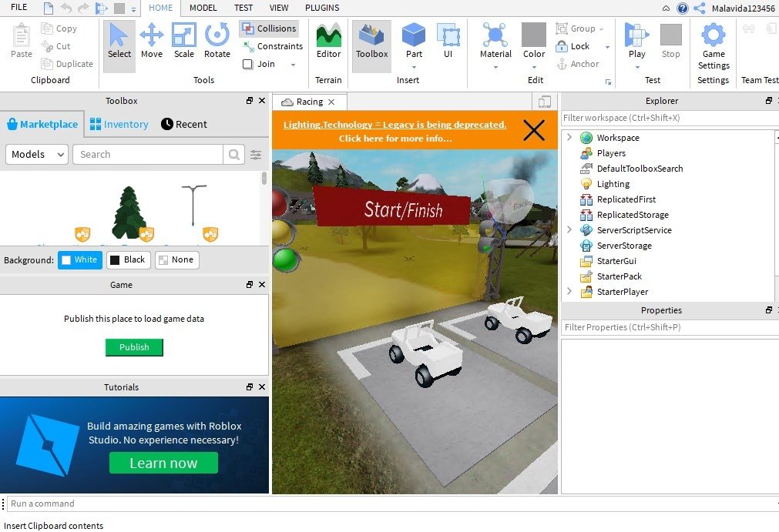Click the toolbox results scrollbar
Screen dimensions: 779x532
[x=264, y=178]
